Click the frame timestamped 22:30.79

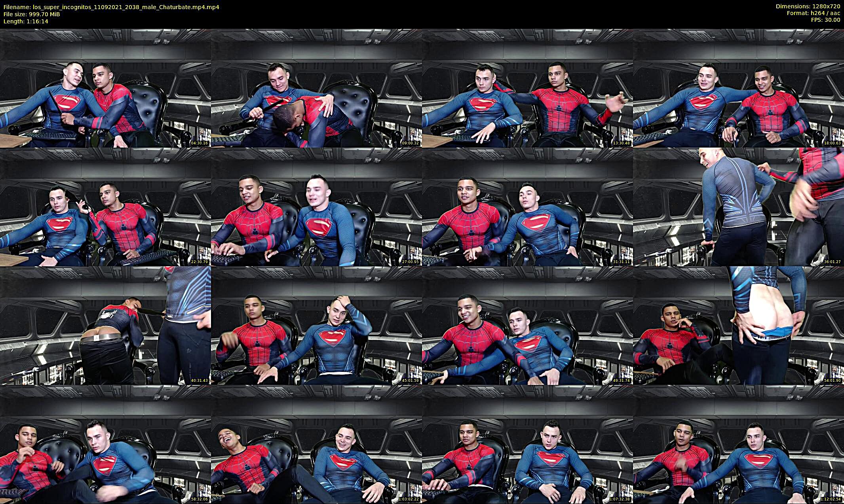click(x=105, y=207)
